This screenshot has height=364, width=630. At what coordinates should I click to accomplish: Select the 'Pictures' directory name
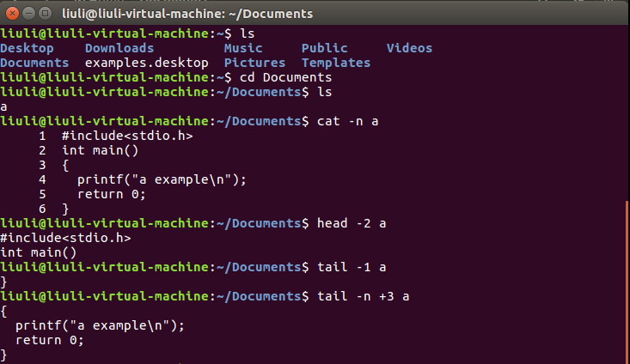(254, 63)
